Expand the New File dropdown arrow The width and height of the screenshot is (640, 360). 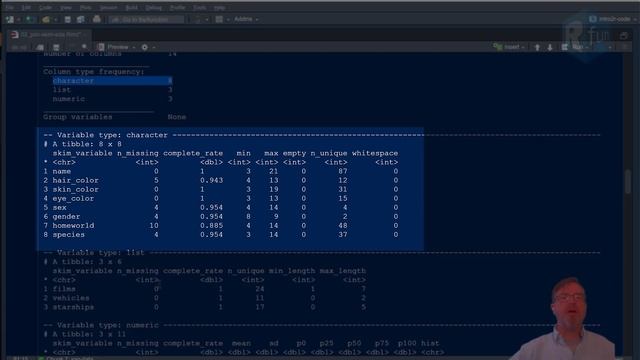18,20
